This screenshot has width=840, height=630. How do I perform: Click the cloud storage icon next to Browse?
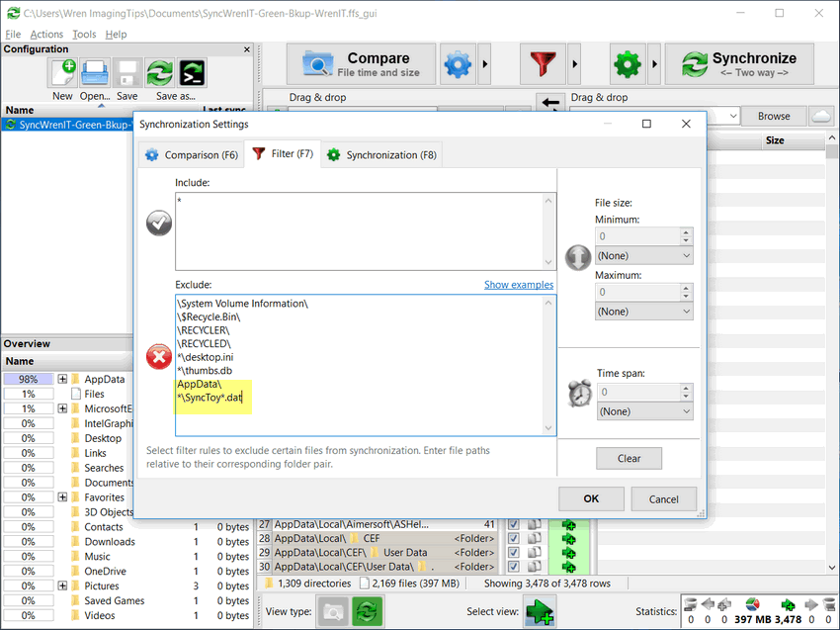tap(820, 116)
